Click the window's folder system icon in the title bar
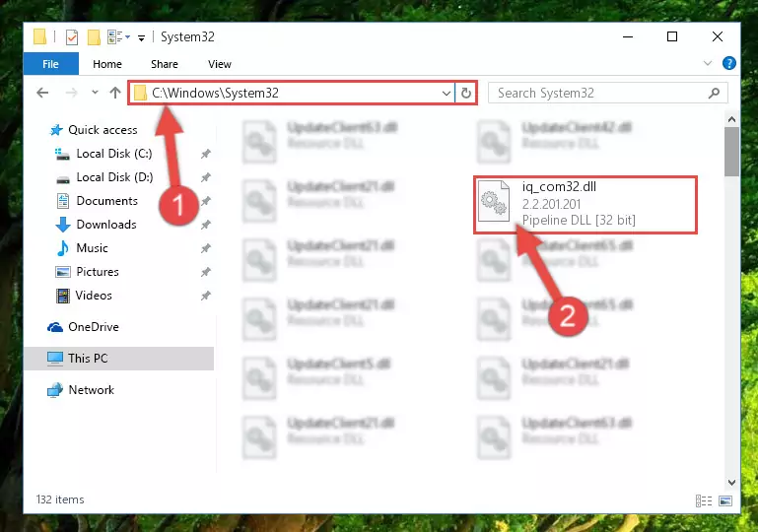Screen dimensions: 758x532 (39, 36)
